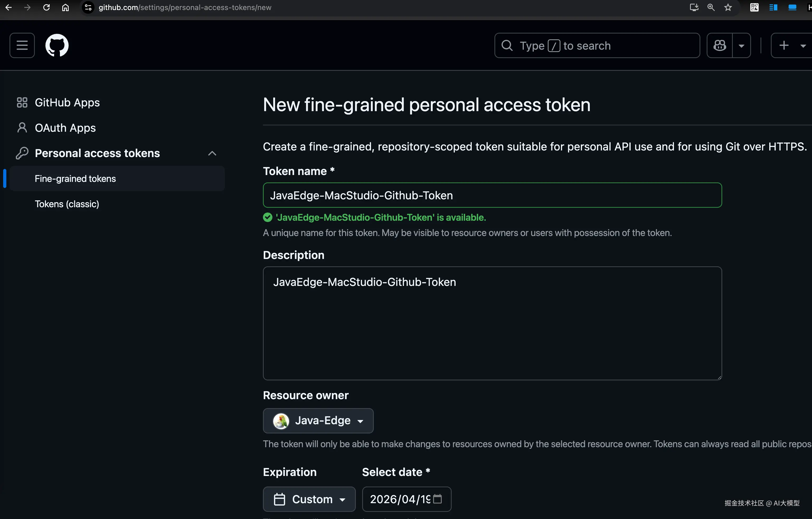Select Tokens (classic) in sidebar
This screenshot has height=519, width=812.
tap(67, 204)
